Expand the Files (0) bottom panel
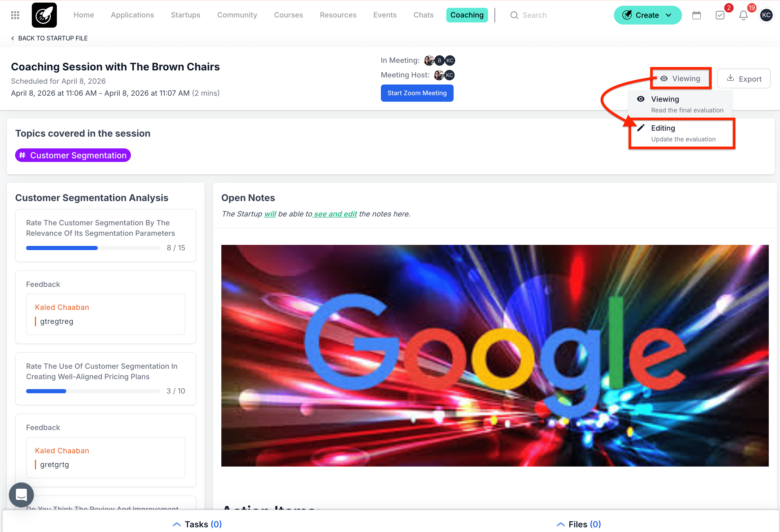This screenshot has width=780, height=532. 579,524
